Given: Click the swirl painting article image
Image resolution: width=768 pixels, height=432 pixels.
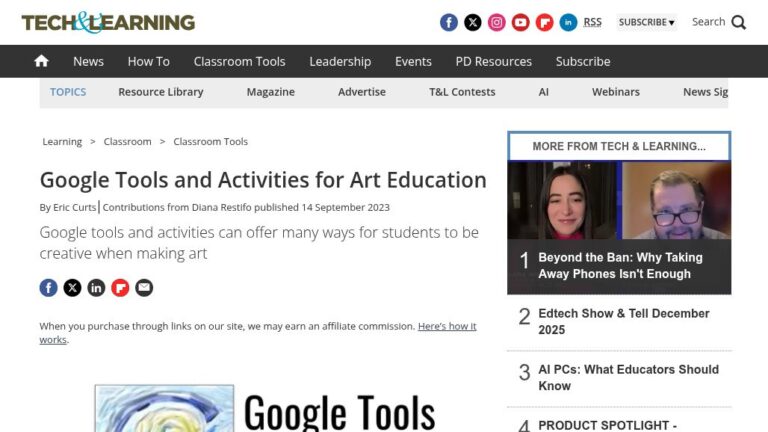Looking at the screenshot, I should coord(164,408).
